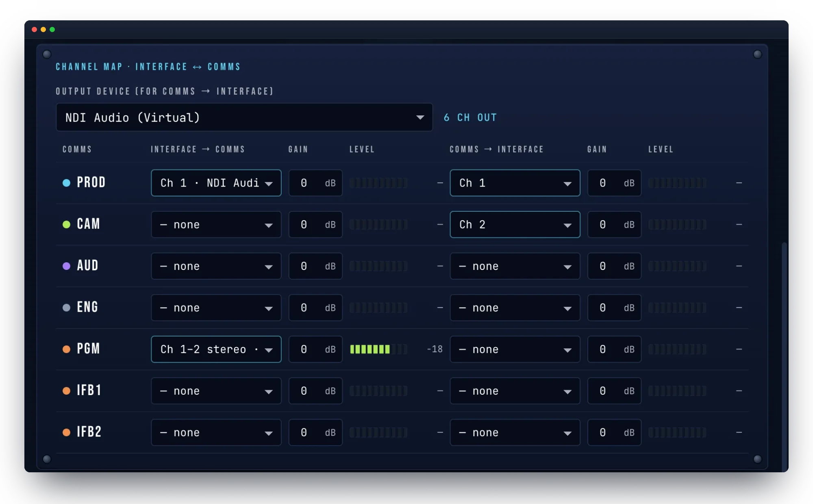Viewport: 813px width, 504px height.
Task: Click the PGM '-18' level reading
Action: pos(435,349)
